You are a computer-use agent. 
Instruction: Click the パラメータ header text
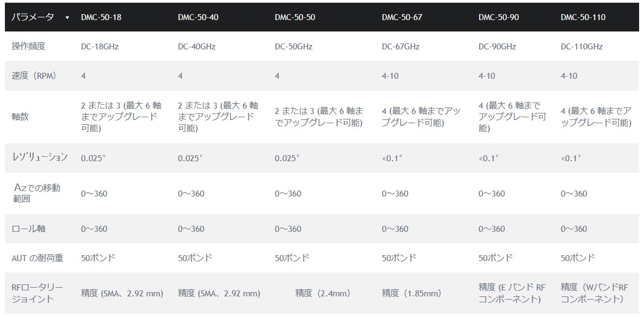click(33, 17)
